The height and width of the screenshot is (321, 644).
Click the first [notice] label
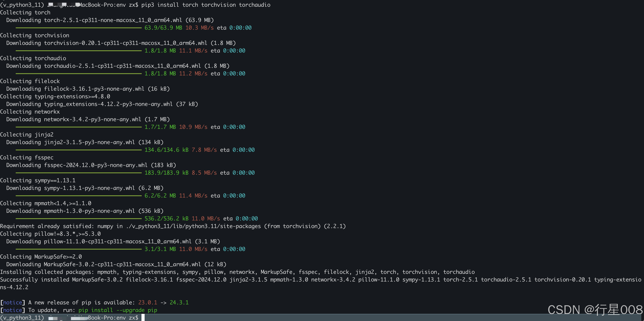[13, 302]
